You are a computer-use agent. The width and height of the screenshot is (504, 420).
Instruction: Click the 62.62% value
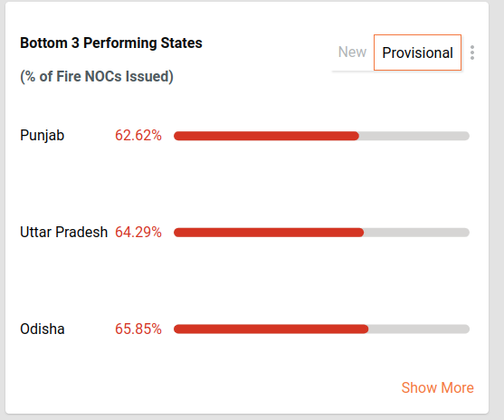(138, 136)
